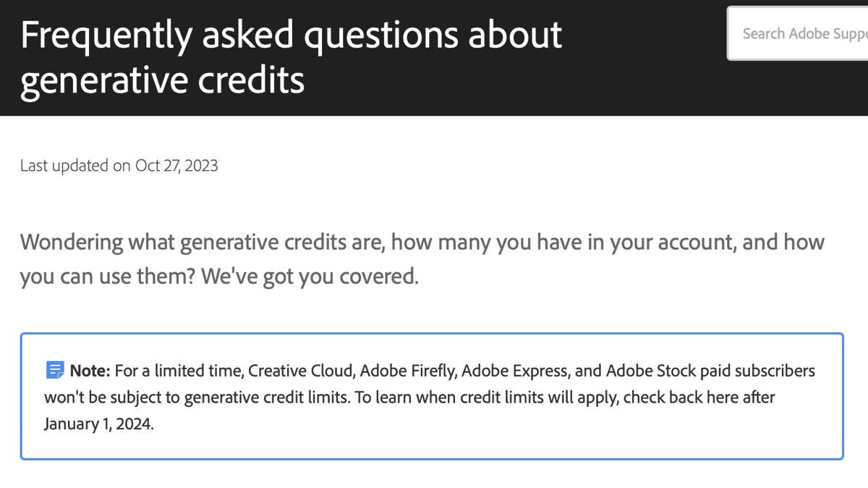Viewport: 868px width, 488px height.
Task: Click the "check back here after" phrase
Action: coord(699,397)
